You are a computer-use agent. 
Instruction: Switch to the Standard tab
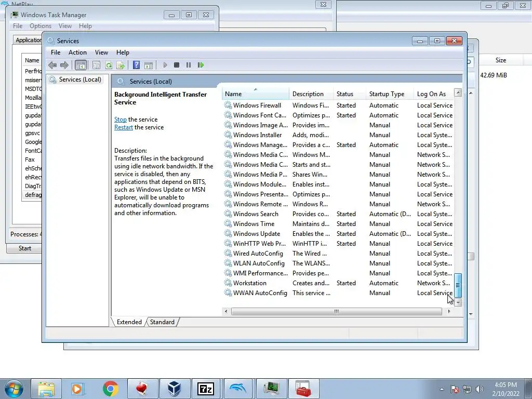[162, 322]
